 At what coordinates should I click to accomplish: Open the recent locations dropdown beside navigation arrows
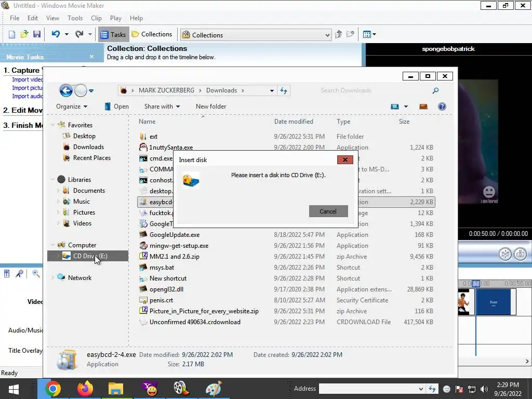[x=91, y=91]
